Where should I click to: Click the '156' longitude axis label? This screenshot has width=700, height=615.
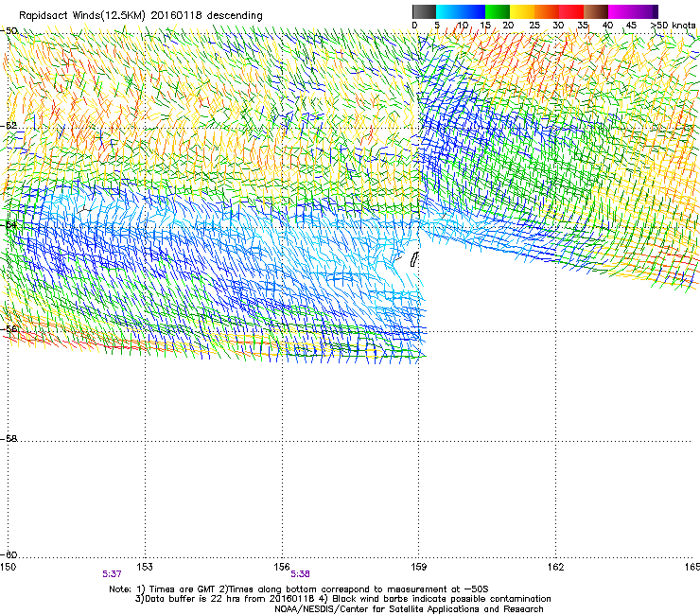pyautogui.click(x=282, y=567)
